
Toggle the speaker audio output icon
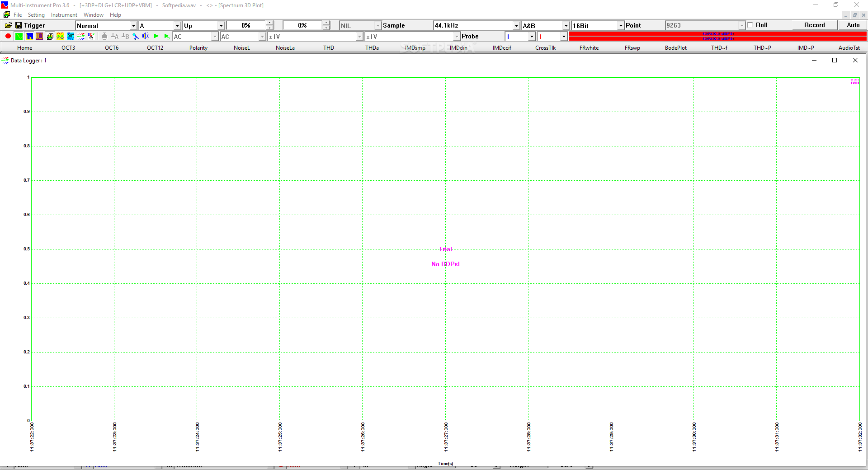point(146,36)
